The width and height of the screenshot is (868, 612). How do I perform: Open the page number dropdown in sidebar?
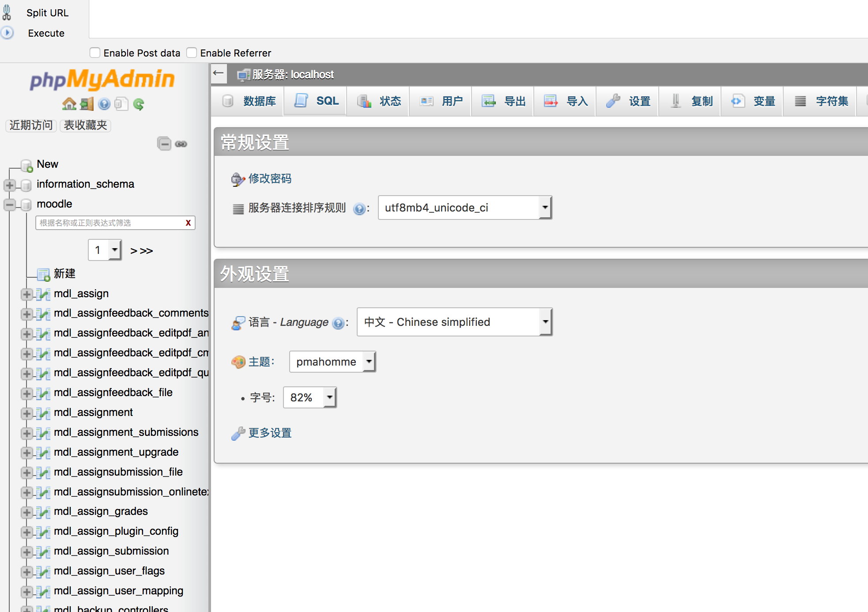coord(105,250)
